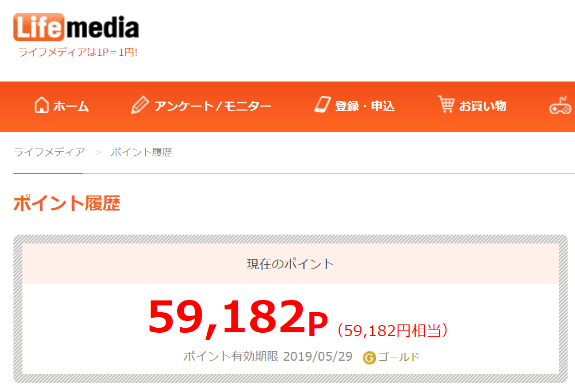Click the large red 59,182P balance

237,320
